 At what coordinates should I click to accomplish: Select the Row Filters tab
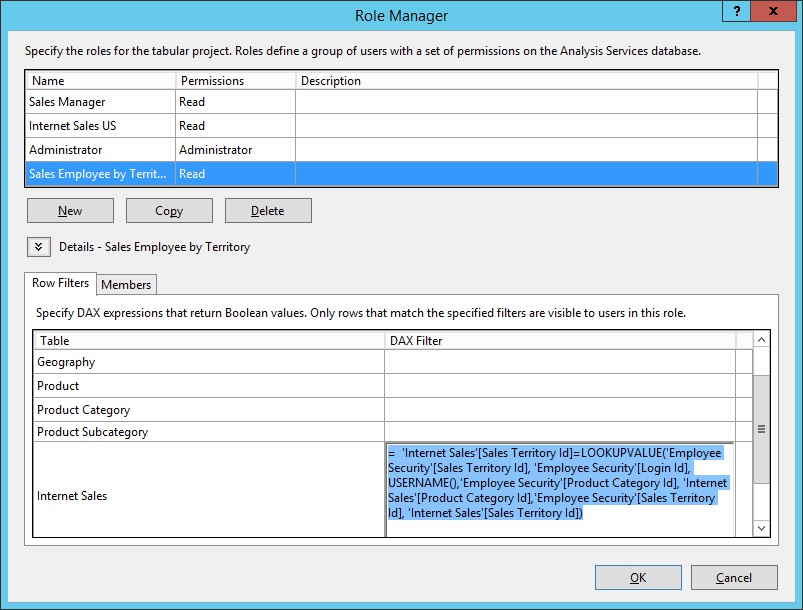pyautogui.click(x=61, y=283)
